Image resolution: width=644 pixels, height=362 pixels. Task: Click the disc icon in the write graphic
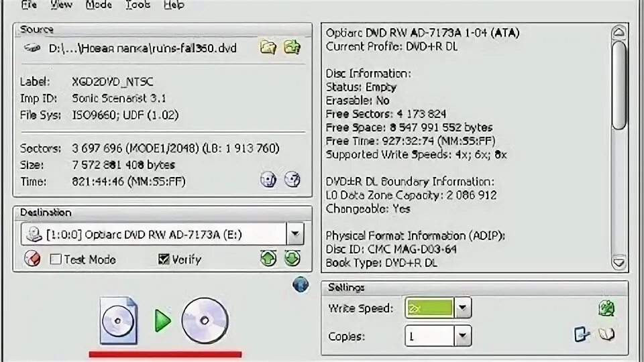(205, 320)
